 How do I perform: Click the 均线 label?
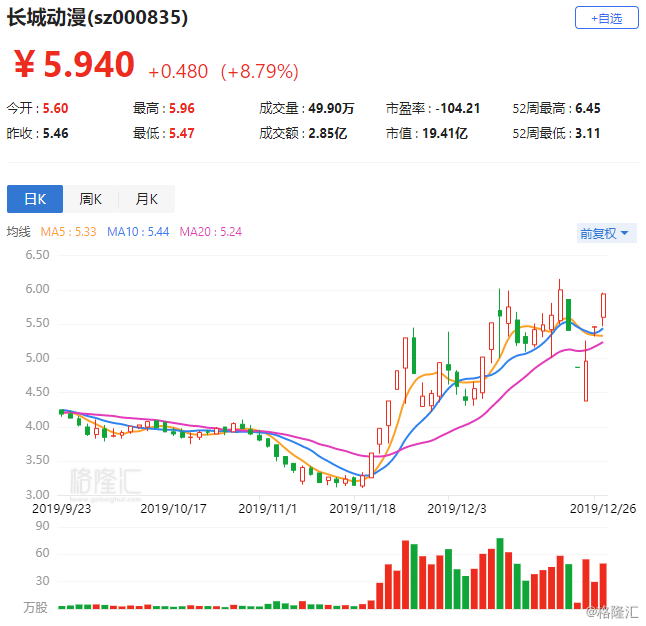click(x=19, y=232)
